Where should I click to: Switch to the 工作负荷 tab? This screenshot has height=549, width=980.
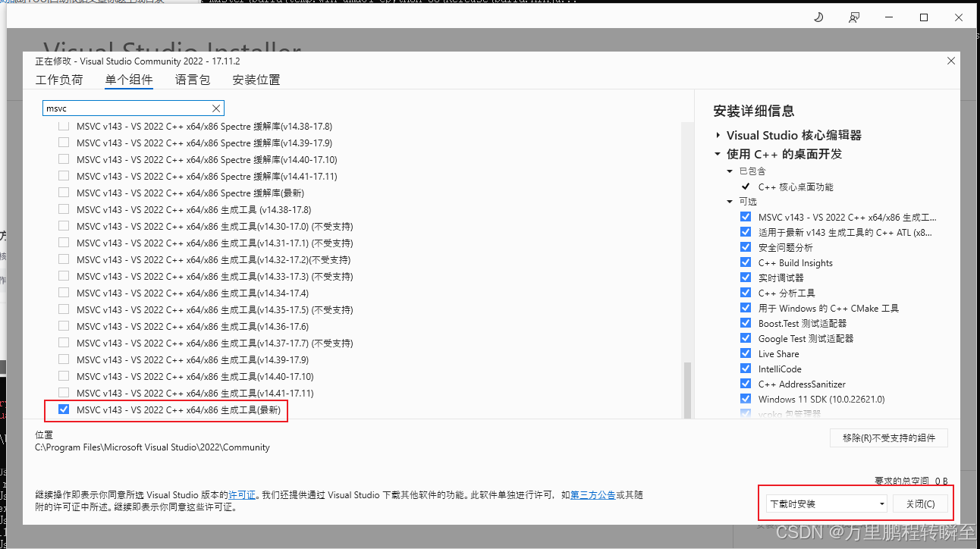(x=59, y=79)
